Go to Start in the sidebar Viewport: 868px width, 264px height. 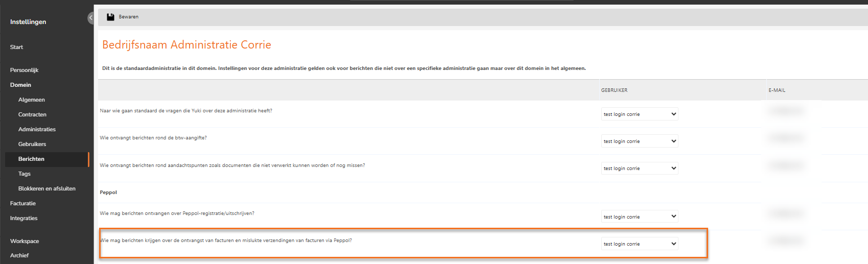tap(16, 47)
